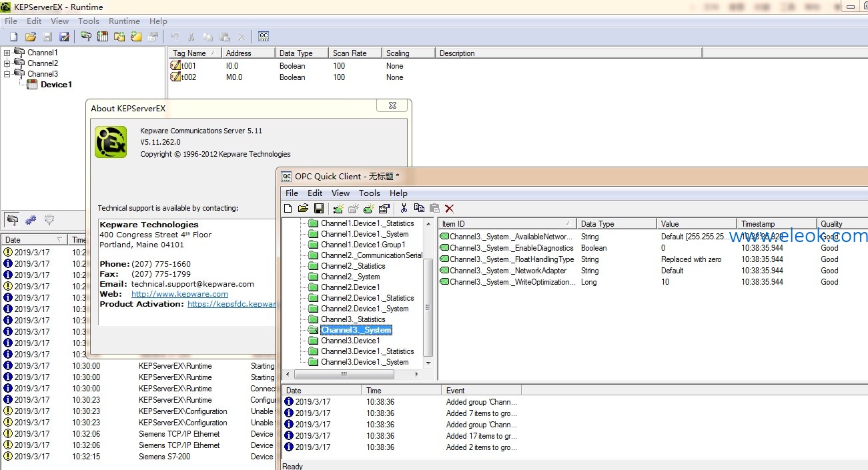This screenshot has height=470, width=868.
Task: Sort event log by Date column header
Action: (x=35, y=240)
